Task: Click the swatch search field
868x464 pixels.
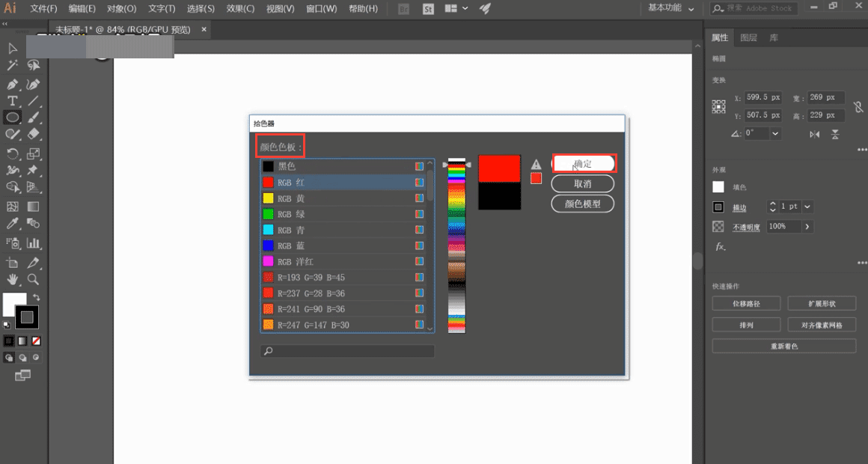Action: click(x=347, y=351)
